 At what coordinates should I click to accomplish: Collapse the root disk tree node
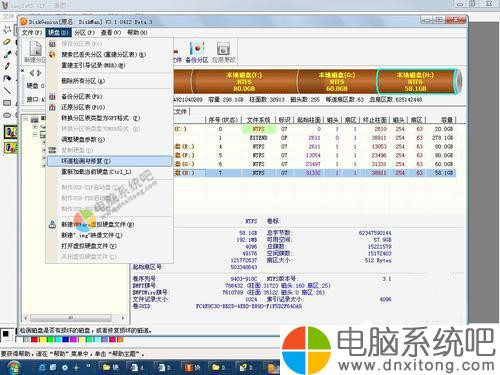pyautogui.click(x=26, y=118)
